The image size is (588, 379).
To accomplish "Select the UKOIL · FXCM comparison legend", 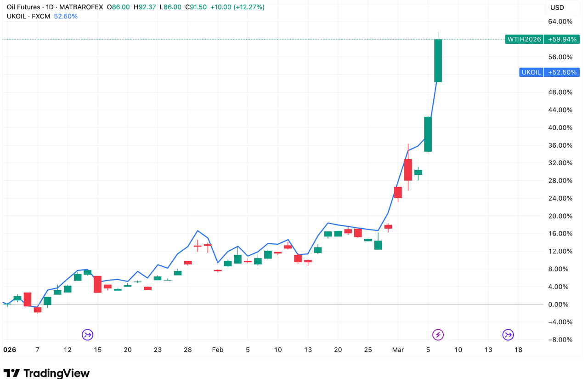I will [28, 16].
